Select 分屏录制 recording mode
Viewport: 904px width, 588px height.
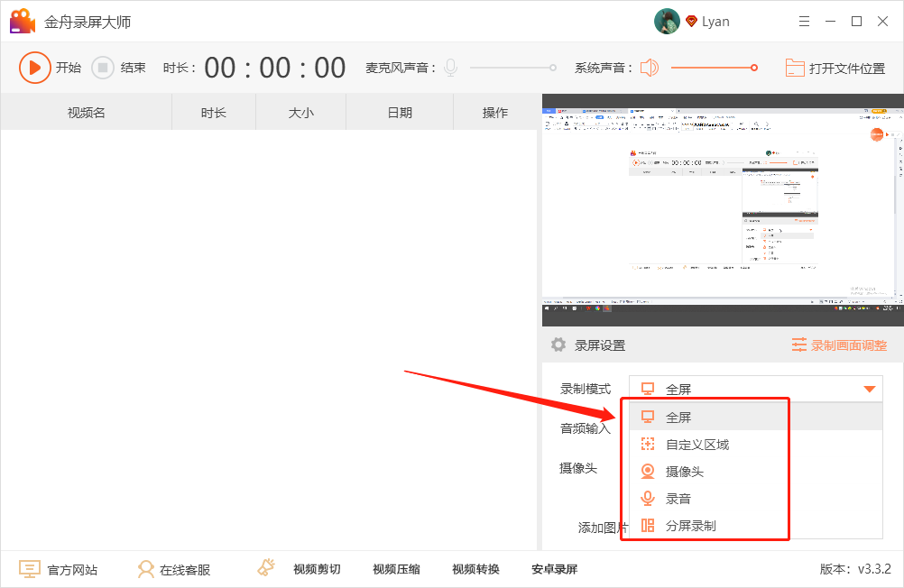click(756, 526)
